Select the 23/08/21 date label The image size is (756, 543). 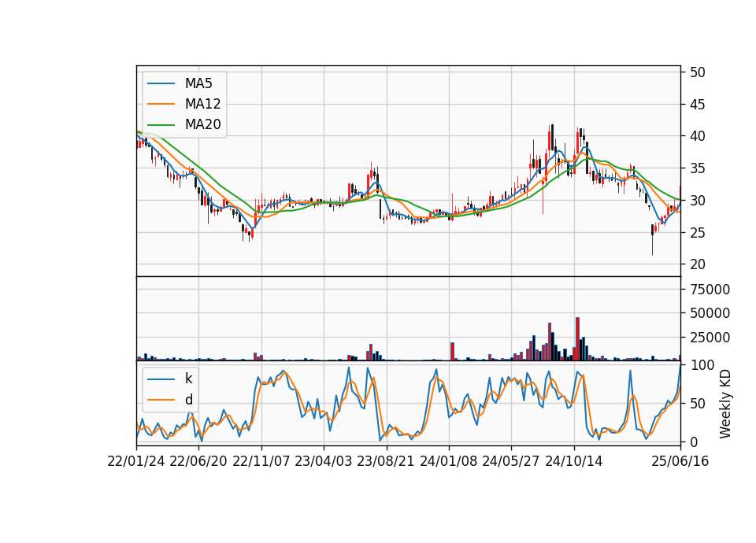tap(386, 461)
